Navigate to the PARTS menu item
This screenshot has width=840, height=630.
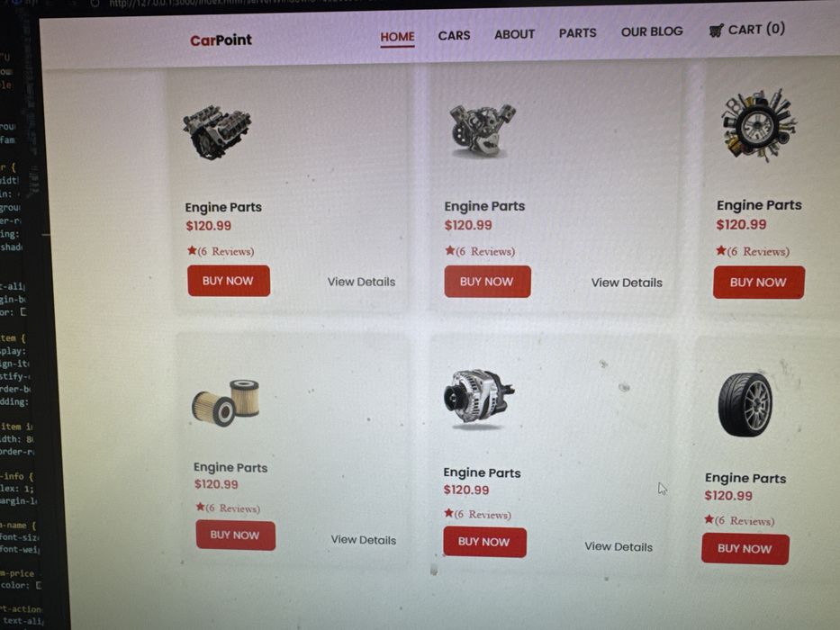pos(577,33)
